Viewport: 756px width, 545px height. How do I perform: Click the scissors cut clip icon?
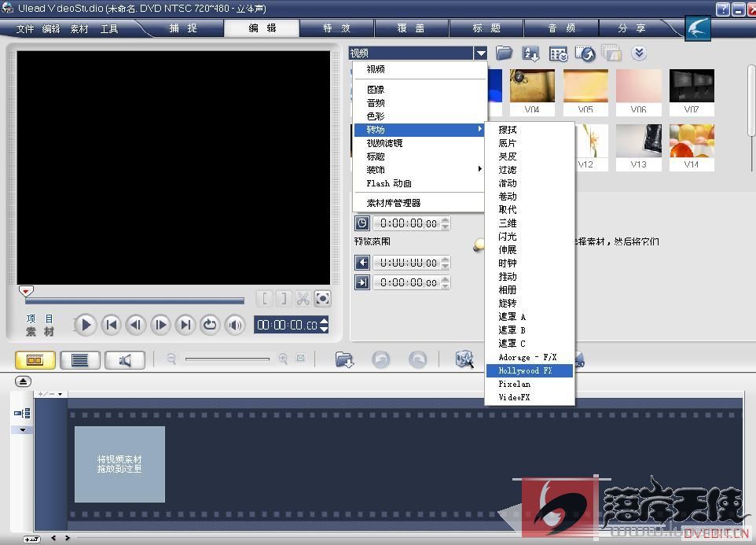coord(303,299)
